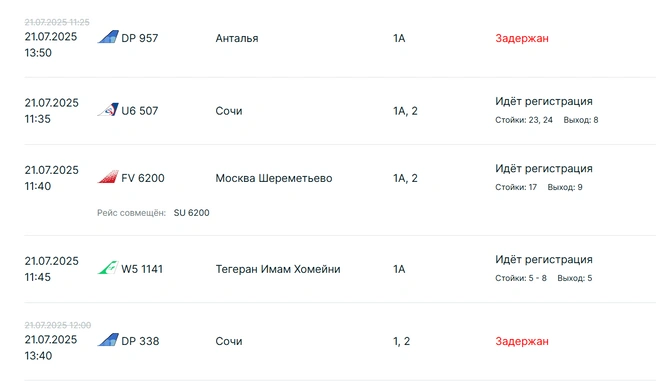Viewport: 656px width, 381px height.
Task: Click the Выход: 9 gate label
Action: pos(565,187)
